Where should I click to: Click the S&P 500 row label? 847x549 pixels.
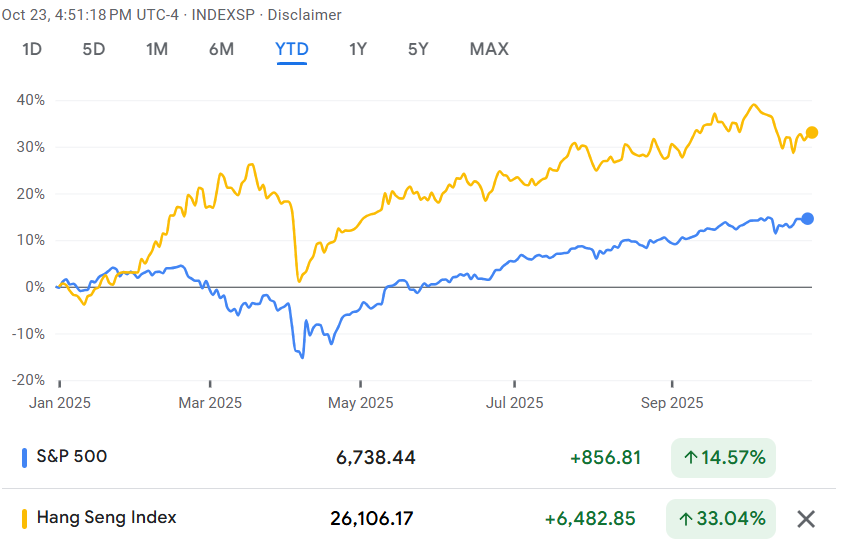point(72,457)
